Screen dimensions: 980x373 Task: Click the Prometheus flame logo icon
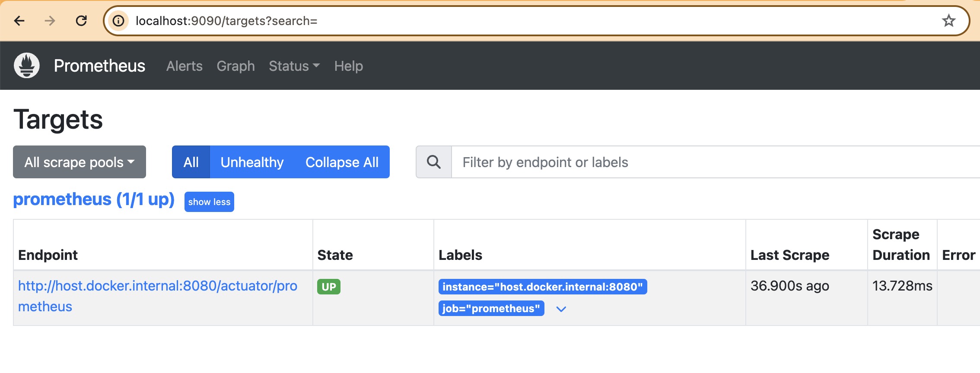point(27,66)
